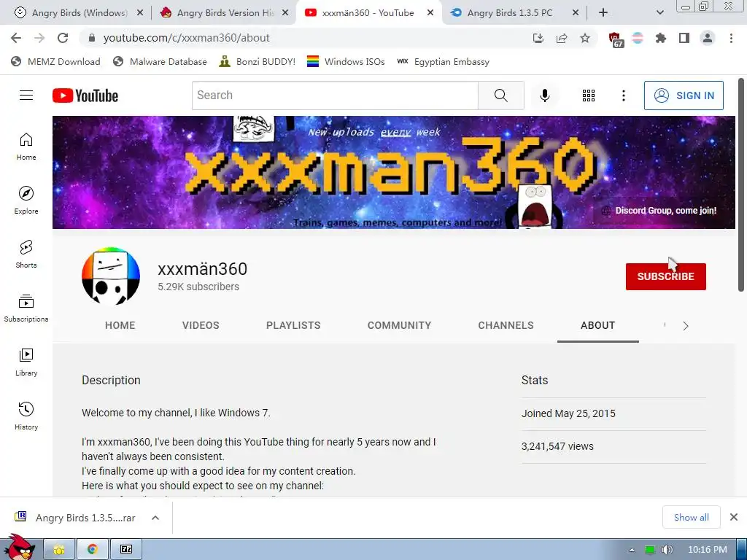This screenshot has width=747, height=560.
Task: Open Chrome three-dot menu
Action: (x=731, y=38)
